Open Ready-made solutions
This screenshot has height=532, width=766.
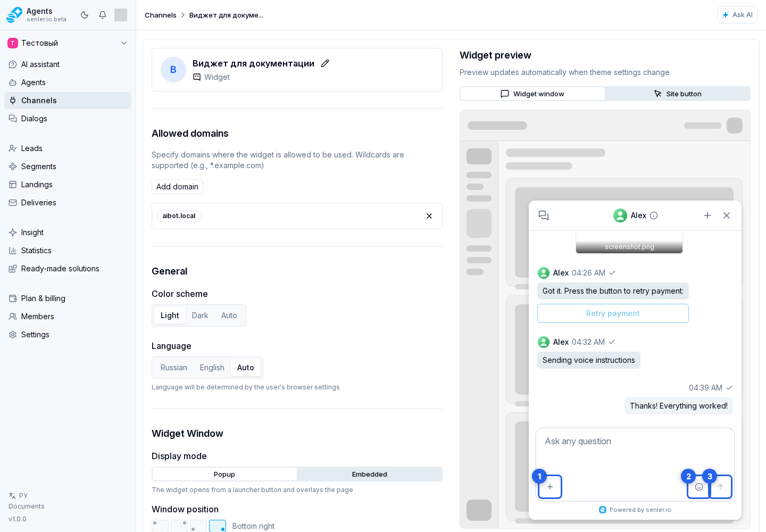(x=68, y=269)
